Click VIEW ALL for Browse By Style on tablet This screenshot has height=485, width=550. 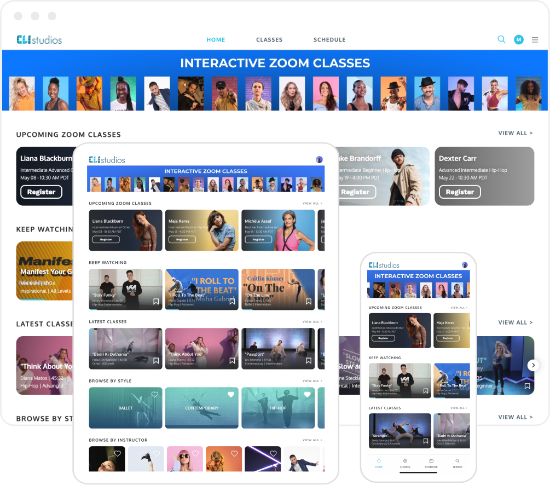coord(312,380)
